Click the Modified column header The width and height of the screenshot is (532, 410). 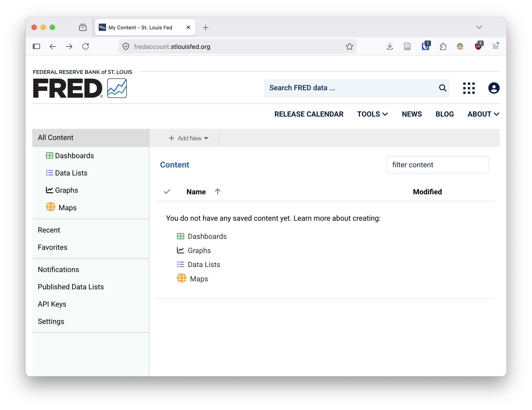click(x=427, y=192)
